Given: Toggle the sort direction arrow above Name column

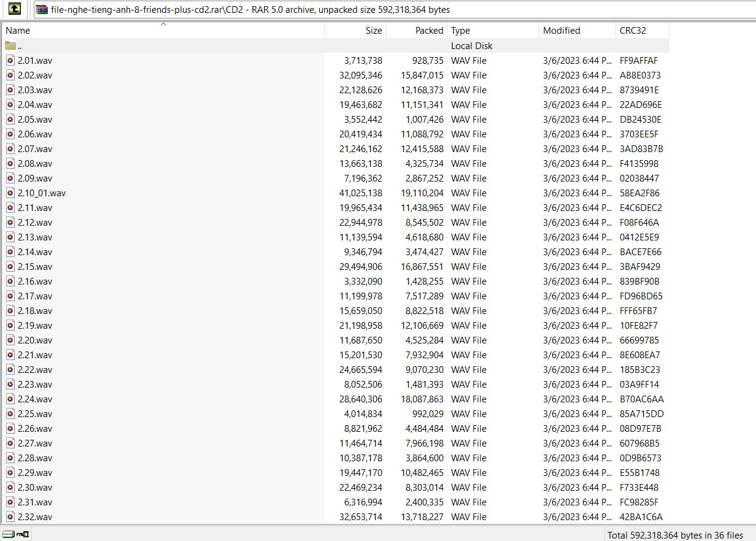Looking at the screenshot, I should tap(163, 25).
